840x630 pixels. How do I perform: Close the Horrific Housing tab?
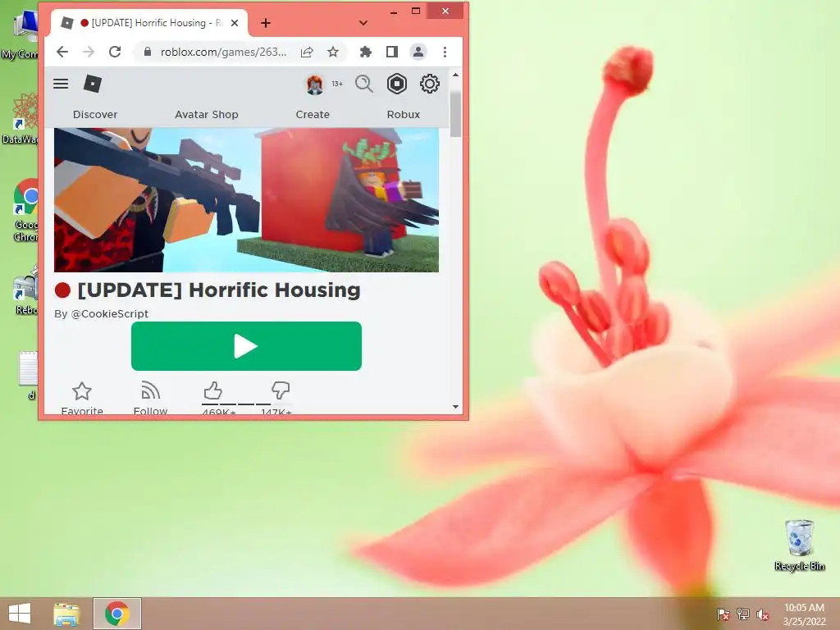pos(235,23)
